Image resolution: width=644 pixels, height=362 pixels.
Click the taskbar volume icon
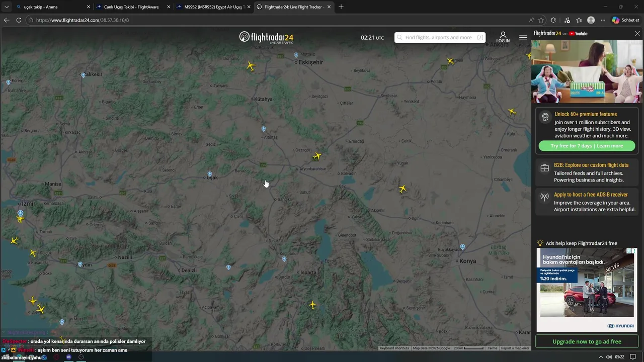coord(609,357)
